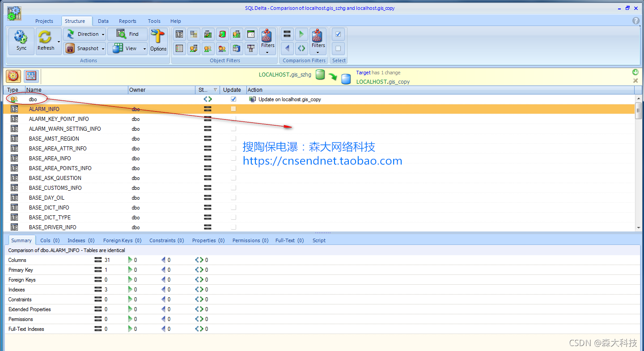Toggle the bulleted list object filter icon

pyautogui.click(x=179, y=48)
